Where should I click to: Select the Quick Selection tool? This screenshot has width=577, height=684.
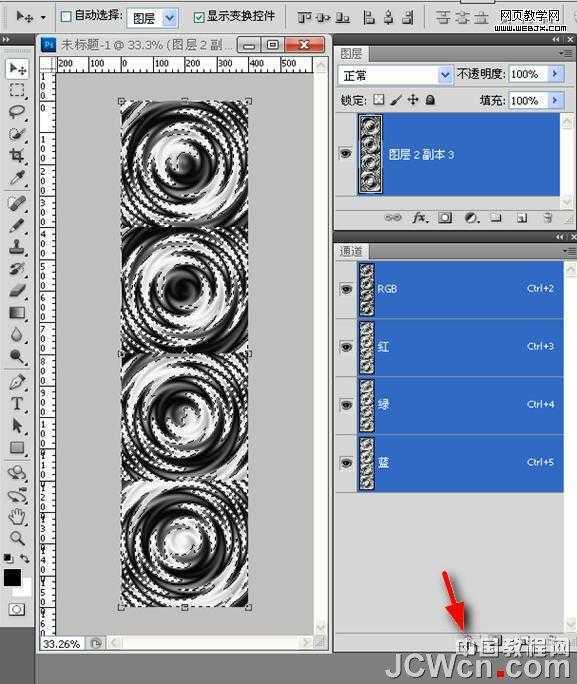[17, 133]
